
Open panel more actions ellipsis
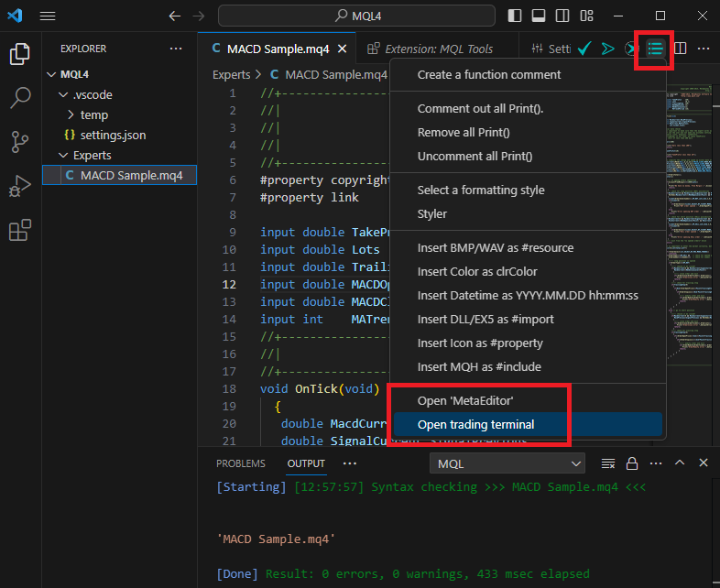coord(656,463)
